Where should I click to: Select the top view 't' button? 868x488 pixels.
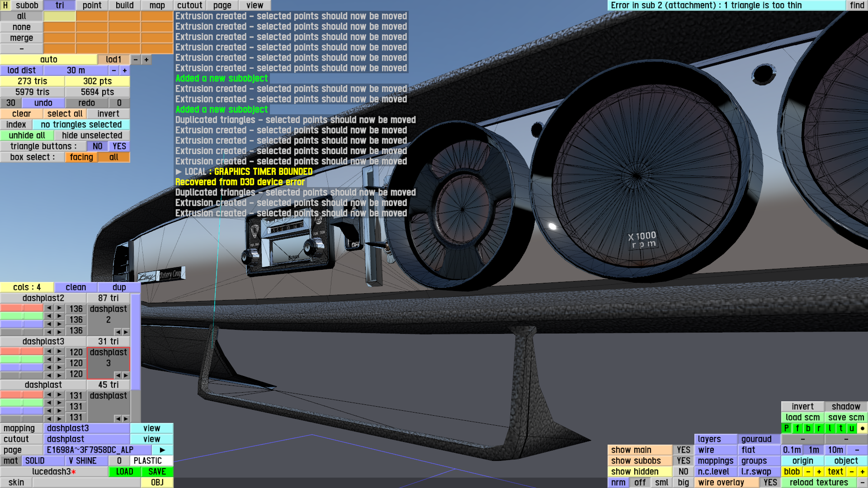tap(841, 428)
